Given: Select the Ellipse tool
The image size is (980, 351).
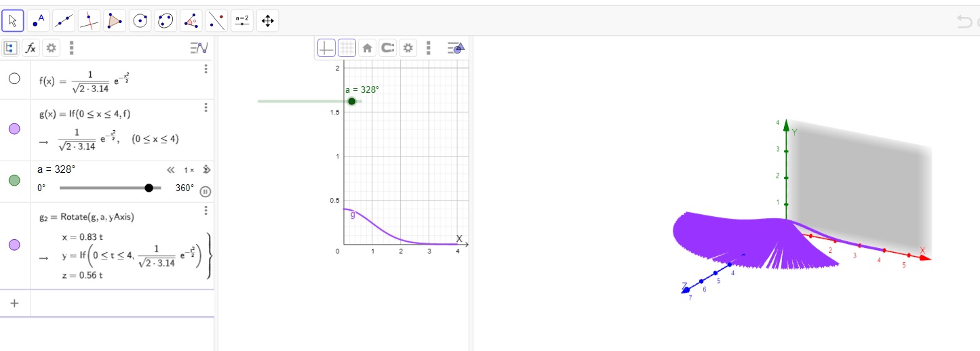Looking at the screenshot, I should click(165, 21).
